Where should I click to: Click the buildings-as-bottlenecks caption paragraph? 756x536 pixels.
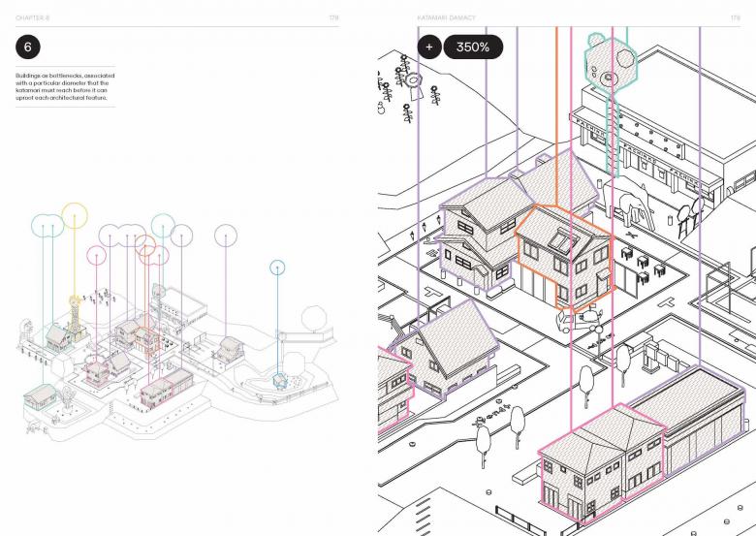tap(64, 84)
